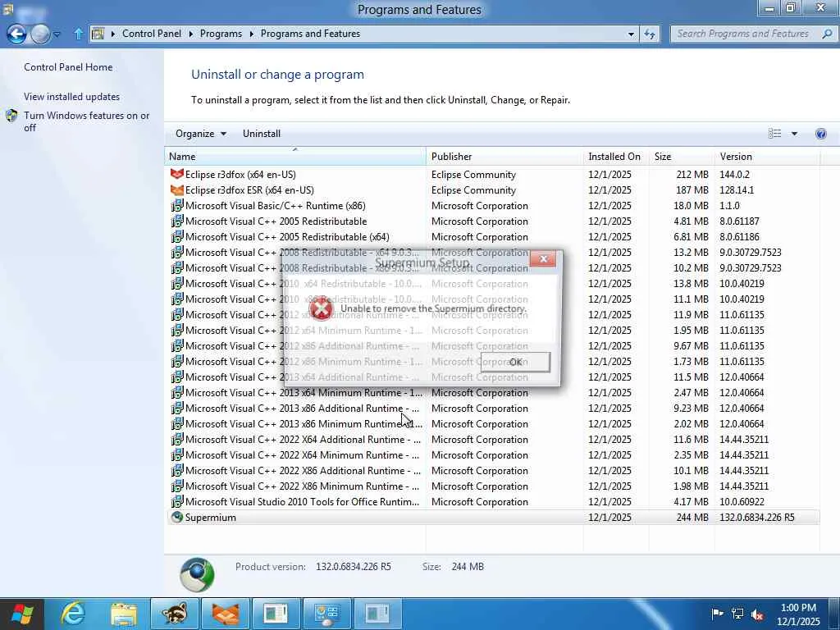Open the Windows Start button
This screenshot has width=840, height=630.
(x=22, y=614)
